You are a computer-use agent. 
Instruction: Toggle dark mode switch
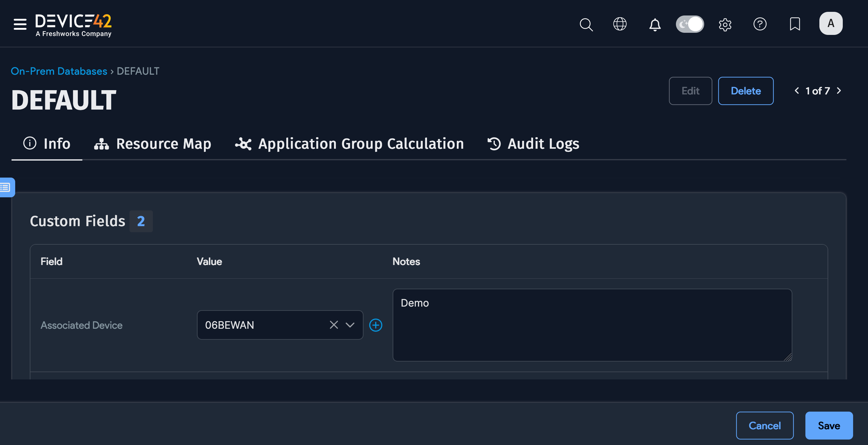(x=690, y=24)
